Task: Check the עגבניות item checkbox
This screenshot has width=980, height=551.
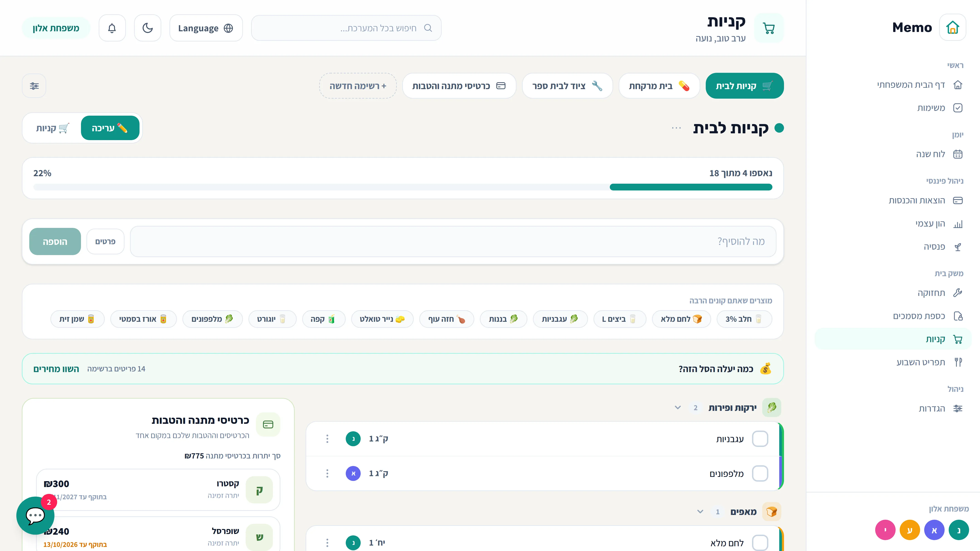Action: point(760,439)
